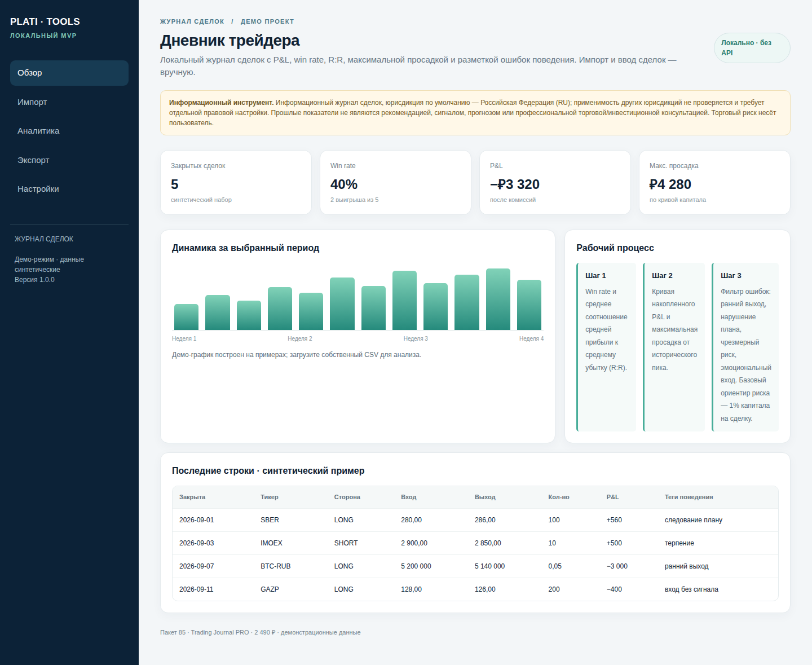
Task: Go to the Импорт sidebar section
Action: pyautogui.click(x=69, y=102)
